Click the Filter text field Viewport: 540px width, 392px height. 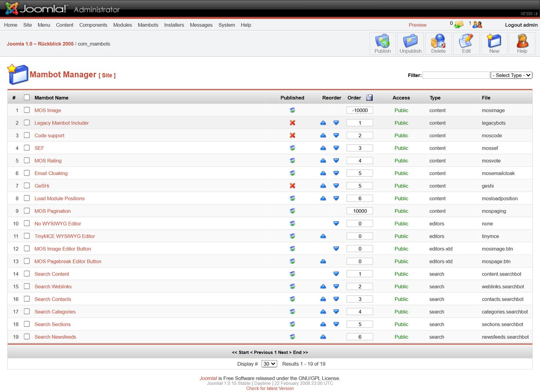456,75
